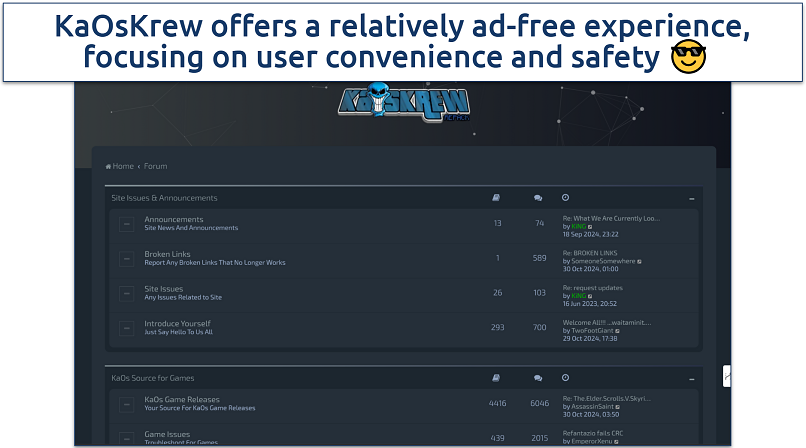Click the side panel toggle handle at right edge
This screenshot has height=448, width=806.
click(x=726, y=376)
